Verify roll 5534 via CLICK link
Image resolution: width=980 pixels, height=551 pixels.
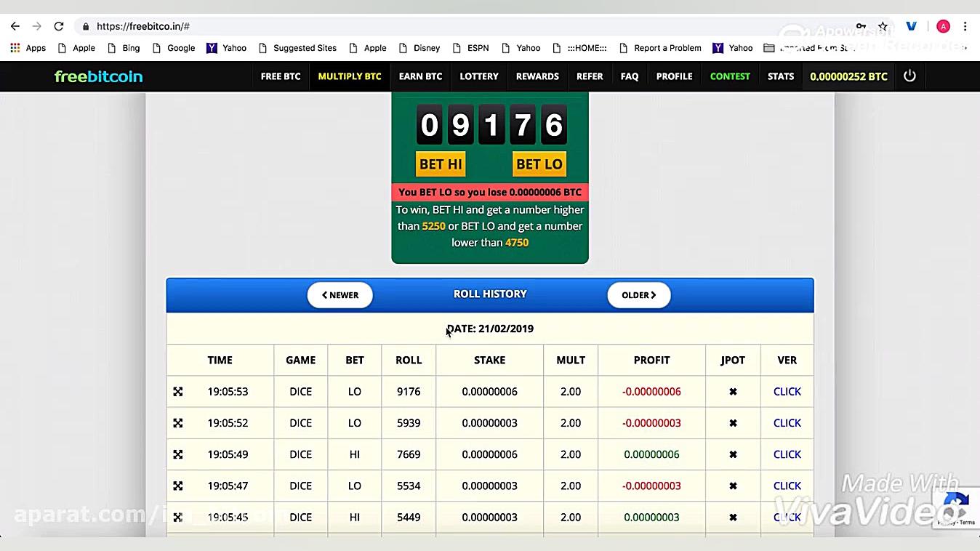pos(787,486)
